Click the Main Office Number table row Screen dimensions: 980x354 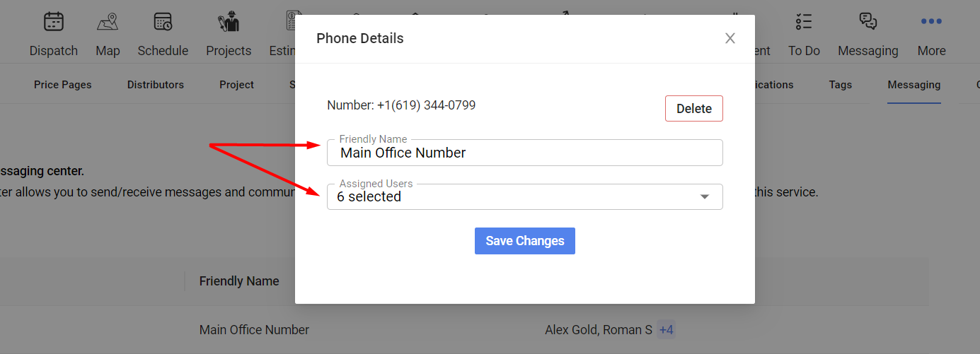click(463, 329)
